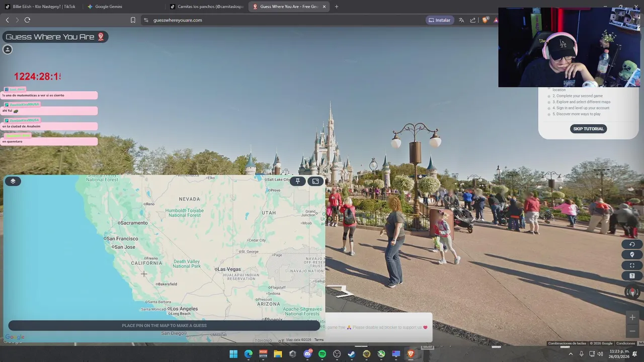Go back in browser history
Image resolution: width=644 pixels, height=362 pixels.
(x=7, y=20)
